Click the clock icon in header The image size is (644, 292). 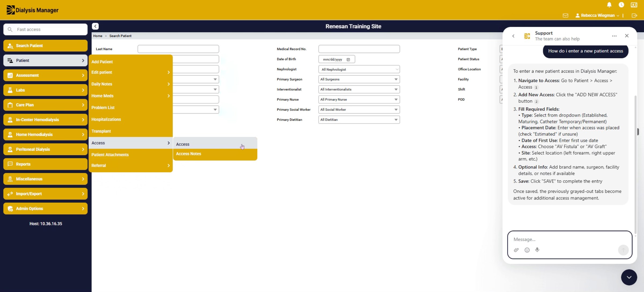pyautogui.click(x=621, y=5)
